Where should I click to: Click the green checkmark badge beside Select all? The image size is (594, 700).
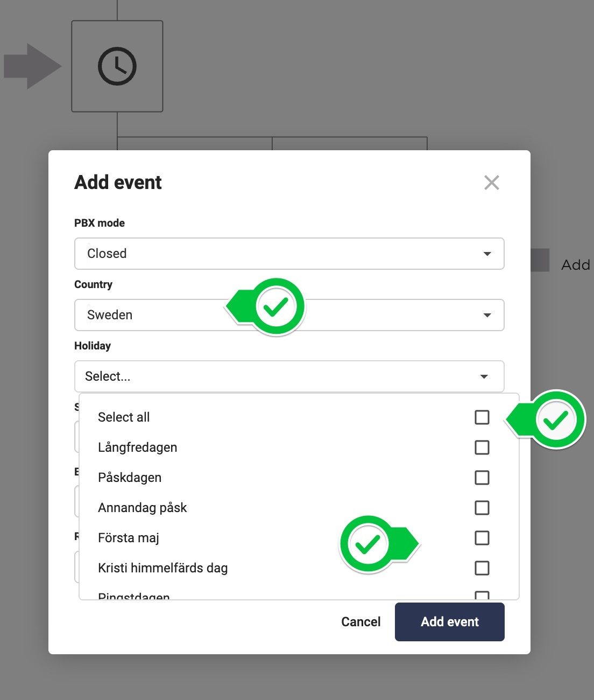click(x=555, y=419)
